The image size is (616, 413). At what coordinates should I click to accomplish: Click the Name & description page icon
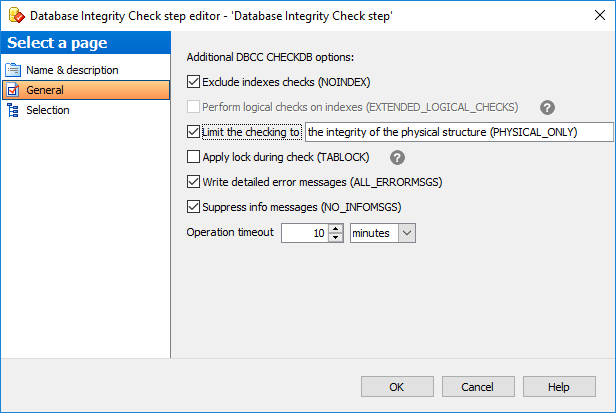click(x=13, y=70)
